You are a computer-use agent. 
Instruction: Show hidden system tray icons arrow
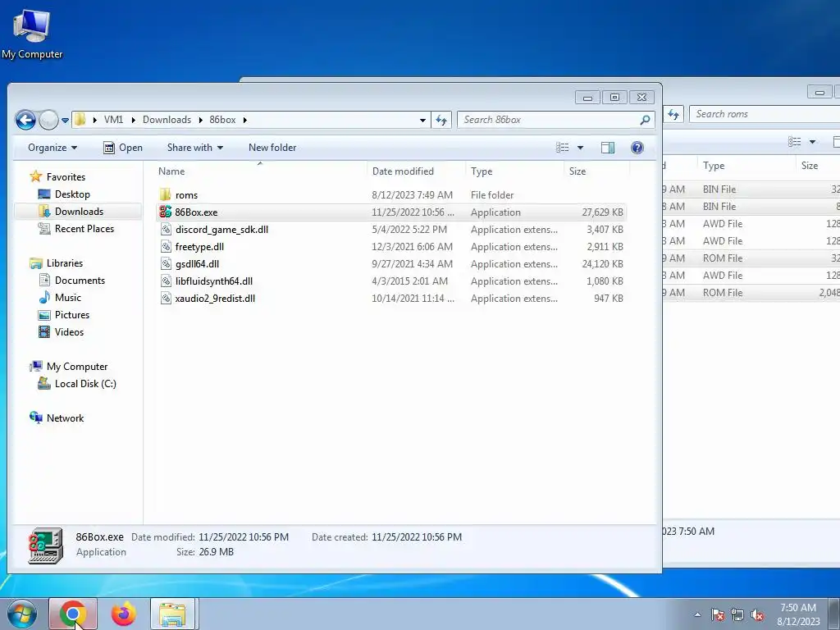click(x=697, y=614)
